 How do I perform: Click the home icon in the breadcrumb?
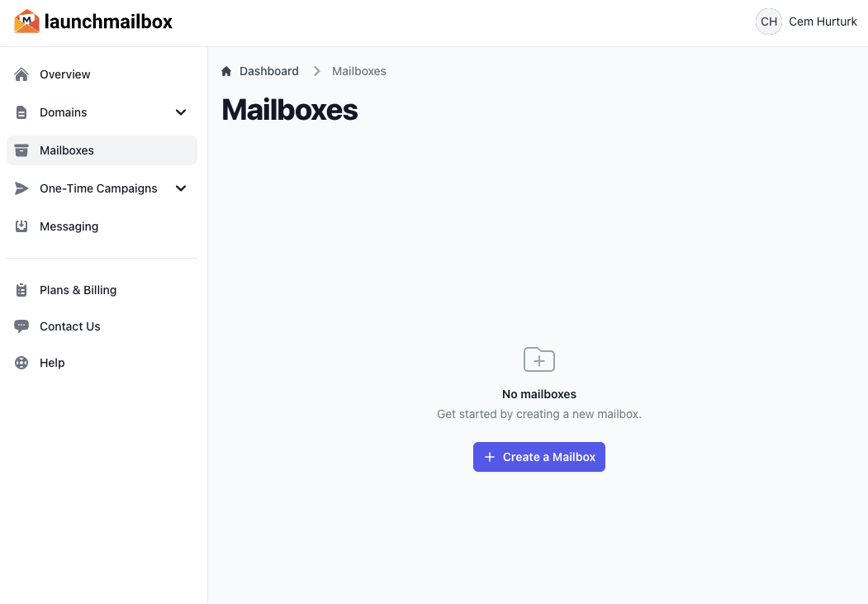[x=226, y=71]
